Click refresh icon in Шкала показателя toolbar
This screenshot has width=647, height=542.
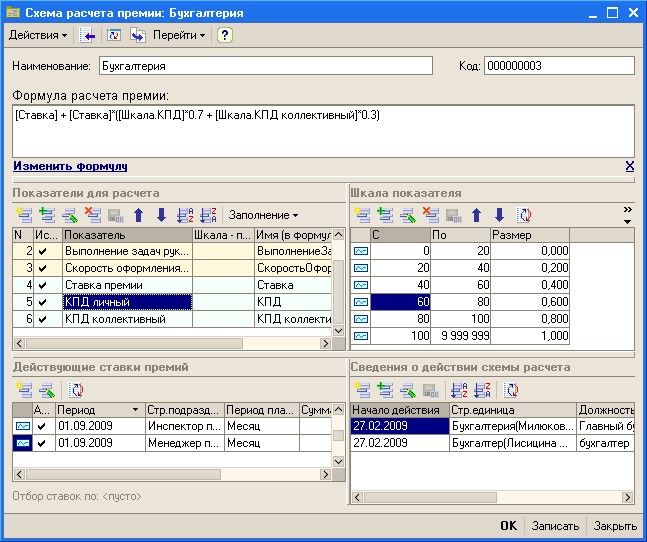pos(523,215)
